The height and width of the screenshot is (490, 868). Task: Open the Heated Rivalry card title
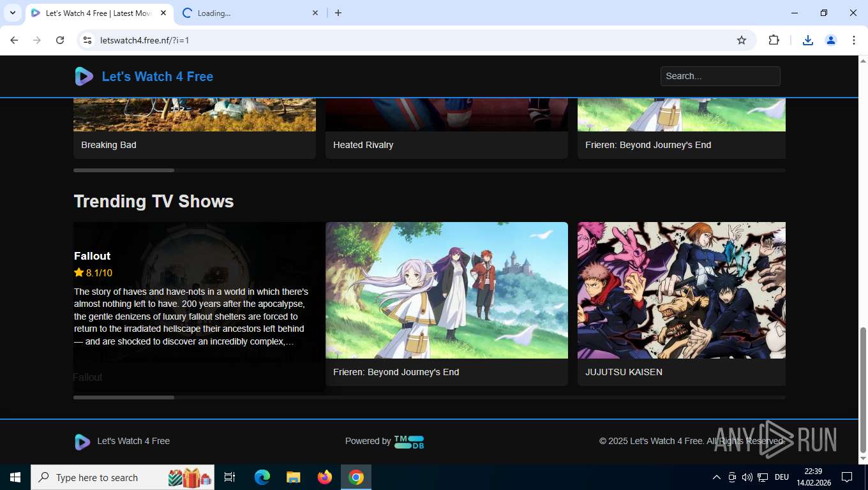click(x=363, y=145)
